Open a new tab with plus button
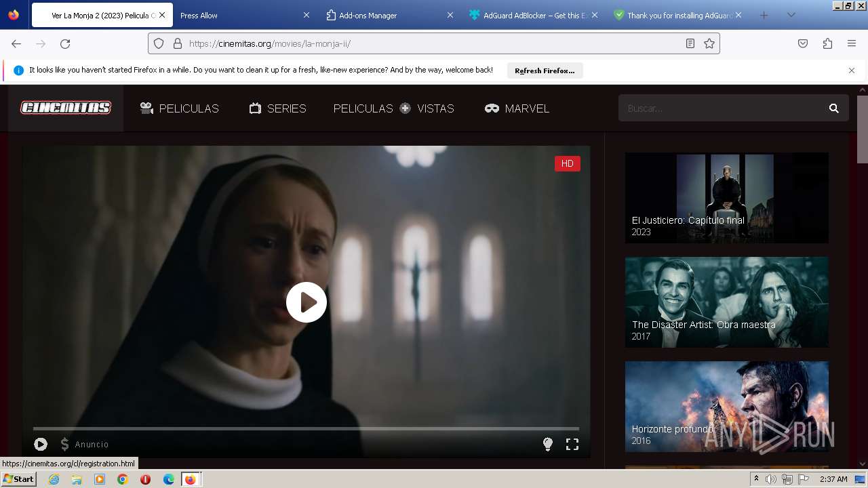The width and height of the screenshot is (868, 488). 764,15
